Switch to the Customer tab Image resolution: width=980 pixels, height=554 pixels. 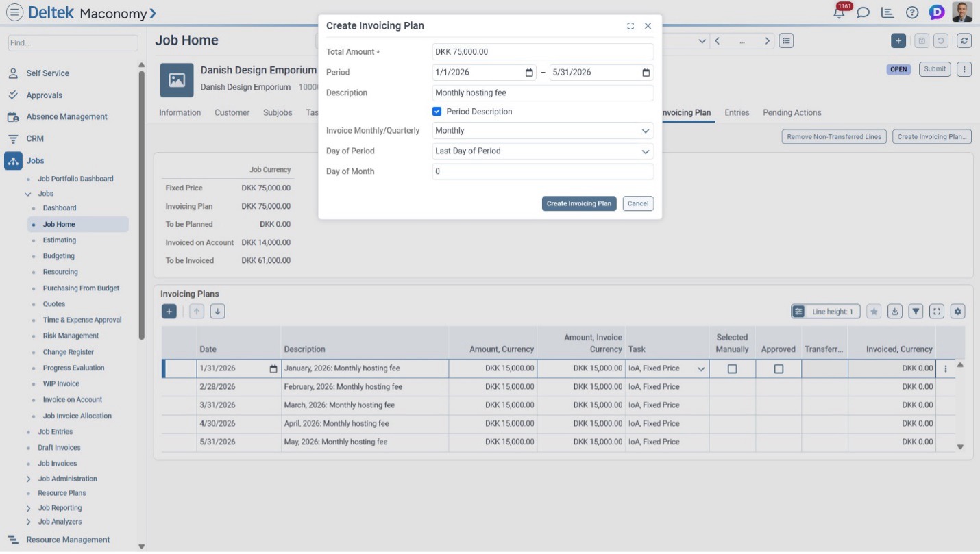(231, 112)
